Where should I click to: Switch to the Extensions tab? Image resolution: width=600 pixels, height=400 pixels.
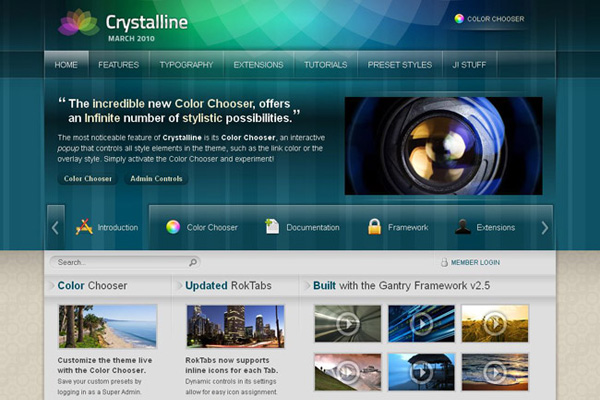tap(485, 227)
